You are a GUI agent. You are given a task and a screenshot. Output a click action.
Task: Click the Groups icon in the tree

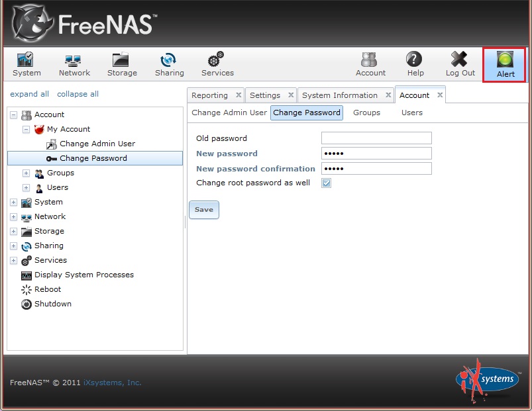(39, 173)
